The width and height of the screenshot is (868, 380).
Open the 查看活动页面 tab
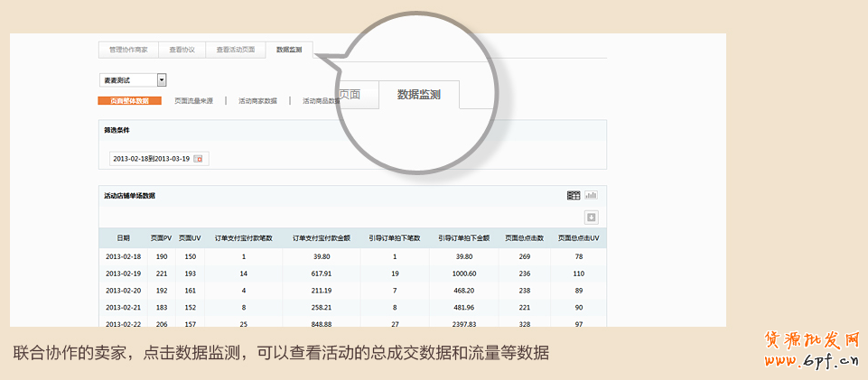tap(235, 50)
